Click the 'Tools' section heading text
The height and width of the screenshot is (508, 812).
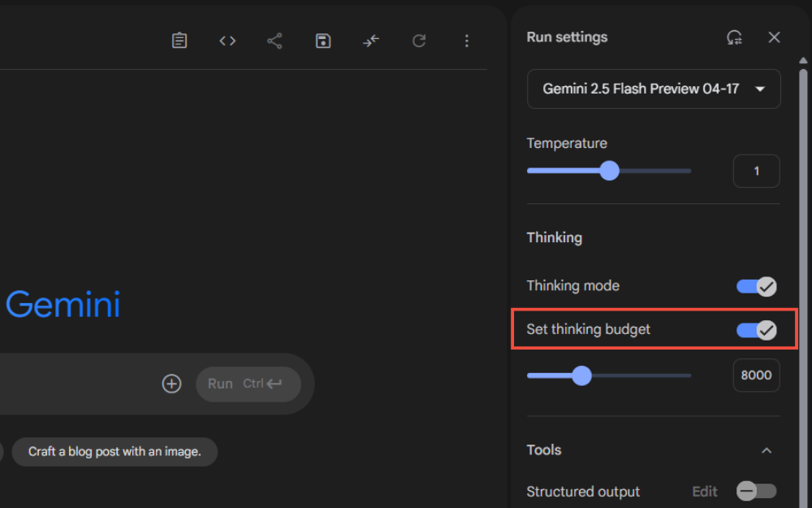(x=544, y=449)
